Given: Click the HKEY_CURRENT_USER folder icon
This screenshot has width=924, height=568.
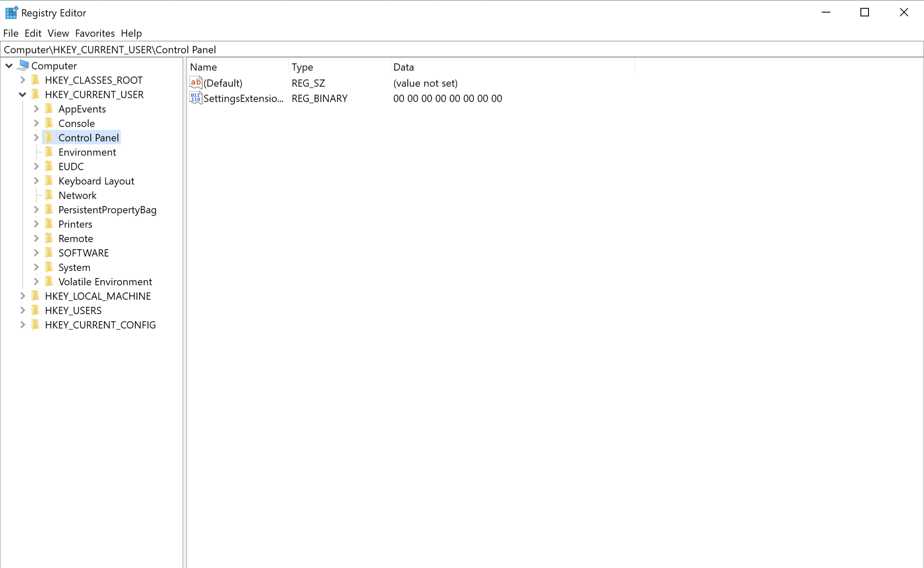Looking at the screenshot, I should pos(36,94).
